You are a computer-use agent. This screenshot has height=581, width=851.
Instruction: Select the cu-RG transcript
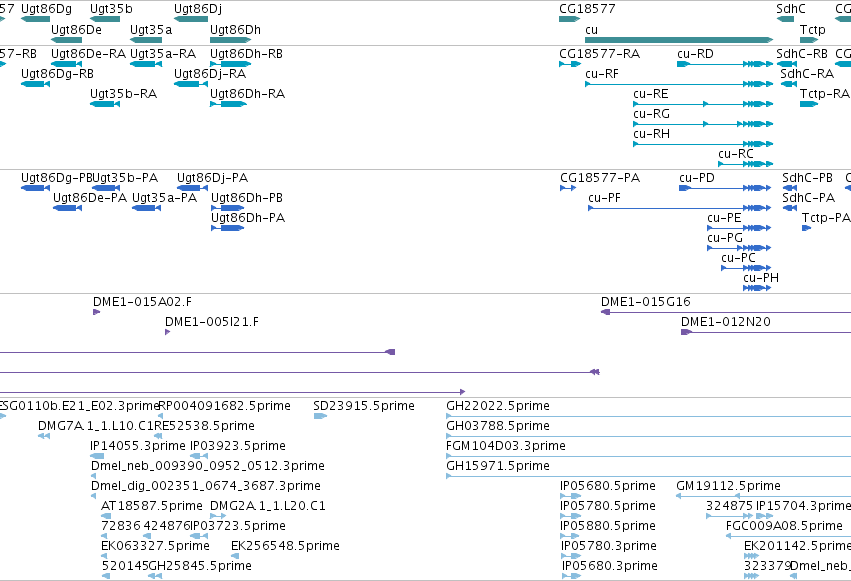click(703, 124)
